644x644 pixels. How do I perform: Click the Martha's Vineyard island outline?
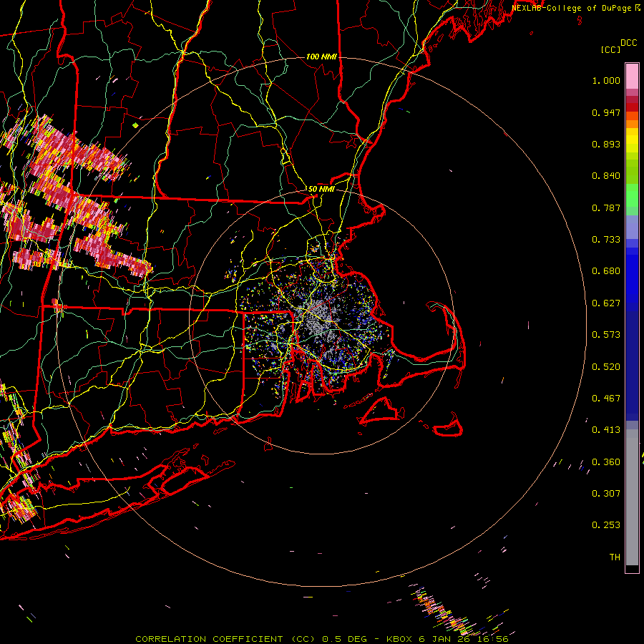380,411
